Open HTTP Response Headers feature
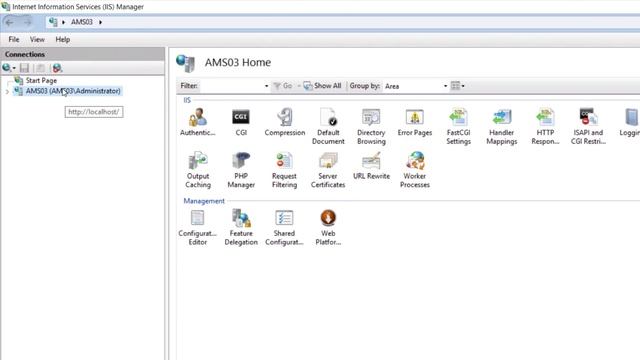 click(545, 126)
